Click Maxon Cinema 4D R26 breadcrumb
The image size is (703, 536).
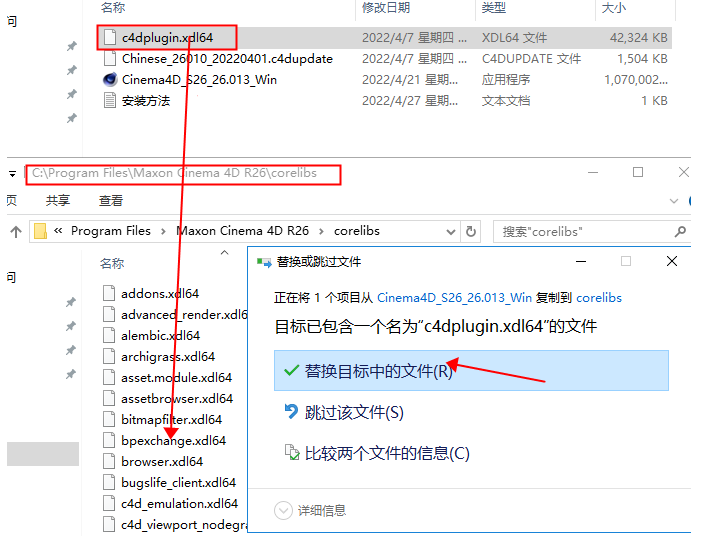(243, 231)
